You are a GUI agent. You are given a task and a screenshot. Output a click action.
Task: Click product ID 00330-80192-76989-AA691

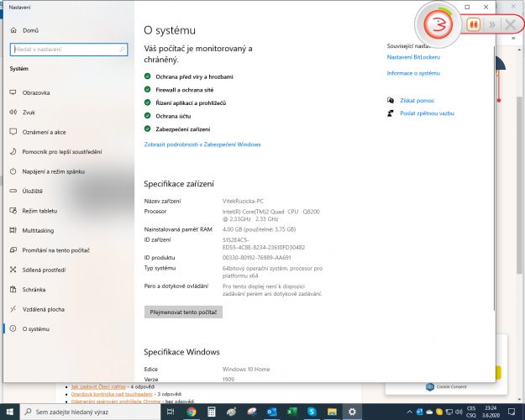pos(256,258)
